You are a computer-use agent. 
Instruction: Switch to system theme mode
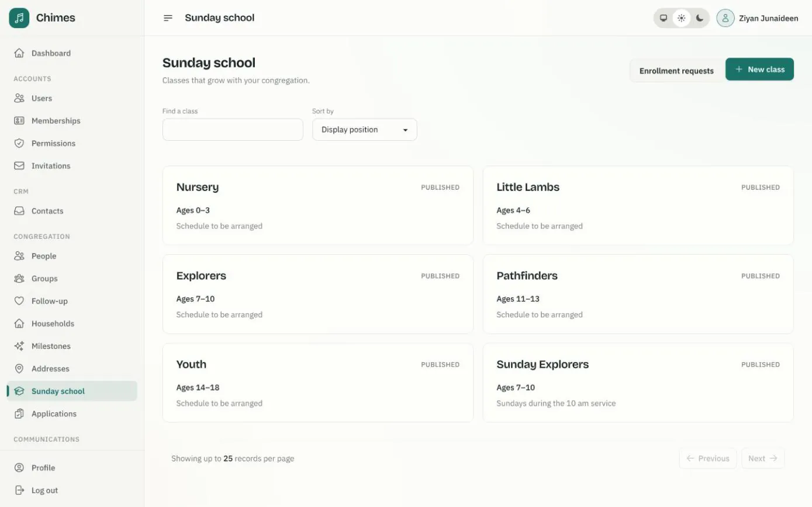pos(664,18)
